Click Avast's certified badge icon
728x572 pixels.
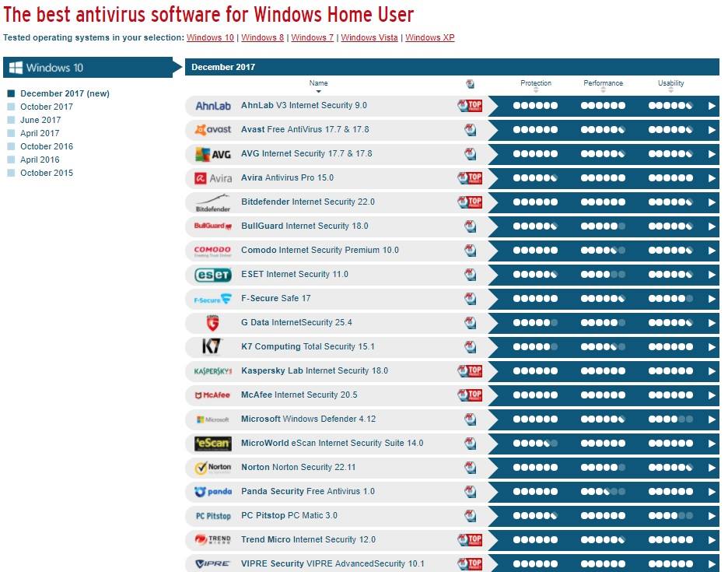coord(471,130)
